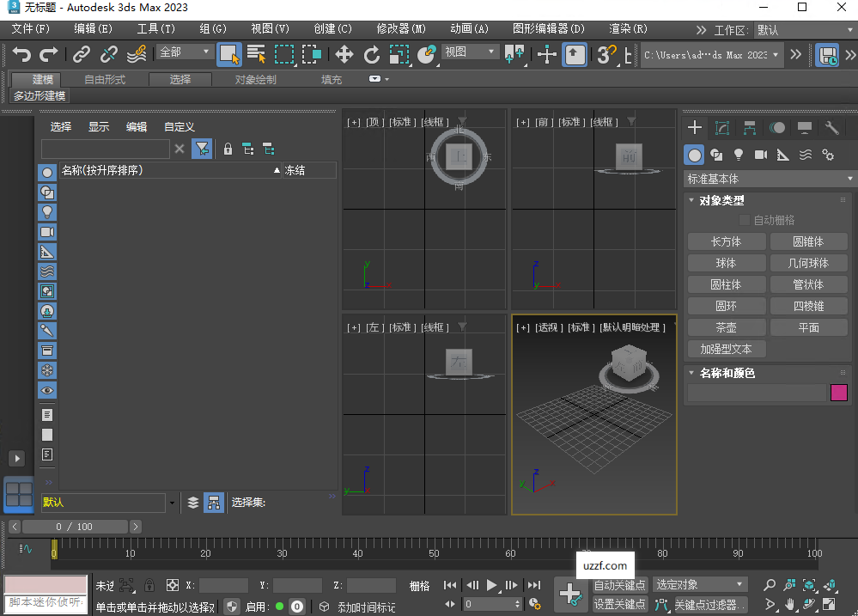Activate the Select and Rotate tool
Viewport: 858px width, 616px height.
coord(373,54)
